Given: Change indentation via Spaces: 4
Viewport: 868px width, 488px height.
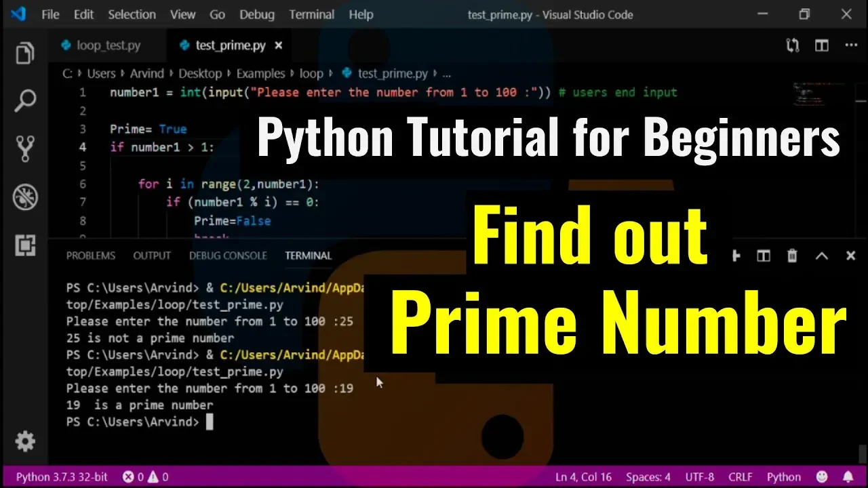Looking at the screenshot, I should tap(648, 476).
